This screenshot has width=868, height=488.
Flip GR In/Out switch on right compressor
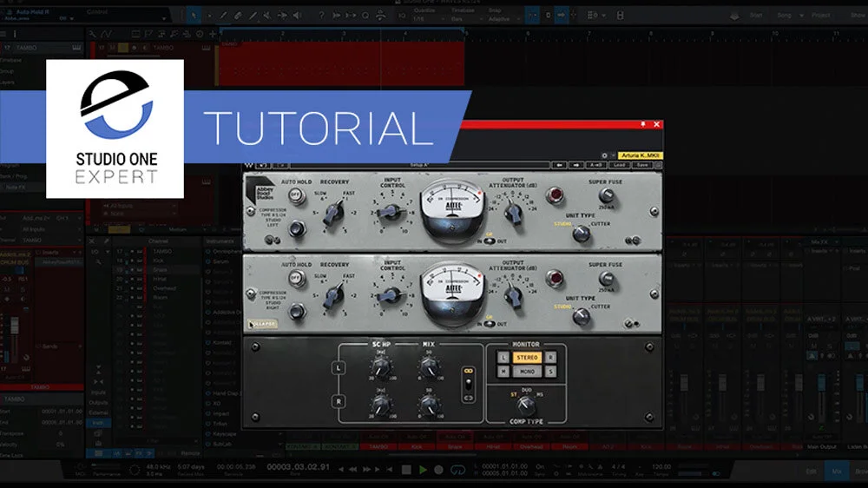[489, 324]
